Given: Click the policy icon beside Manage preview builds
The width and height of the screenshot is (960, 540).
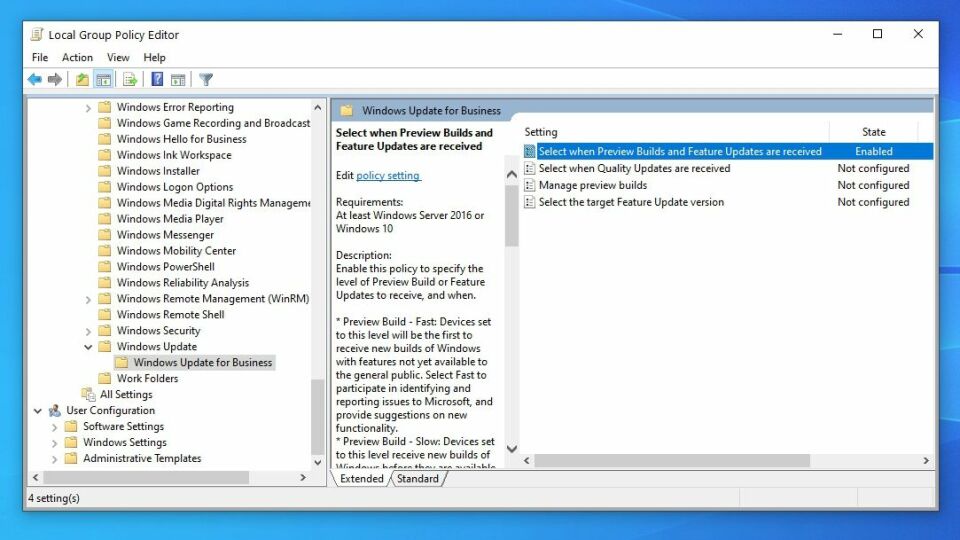Looking at the screenshot, I should (x=530, y=185).
